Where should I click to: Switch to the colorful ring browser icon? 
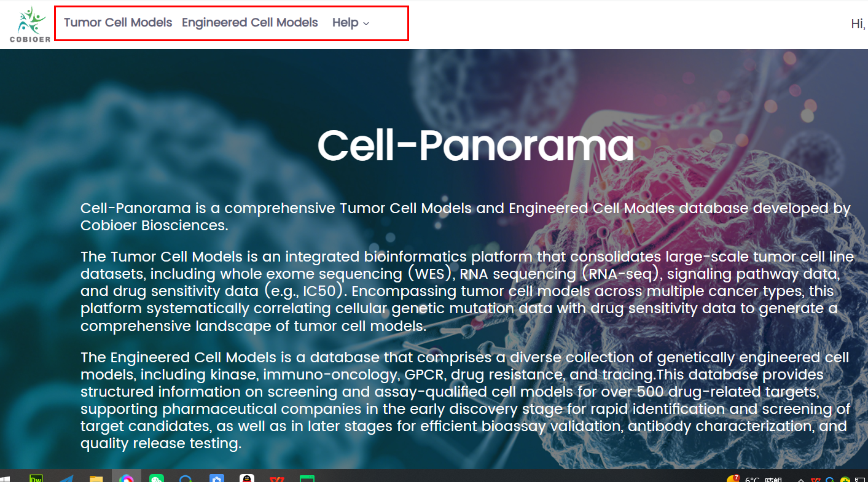[127, 478]
